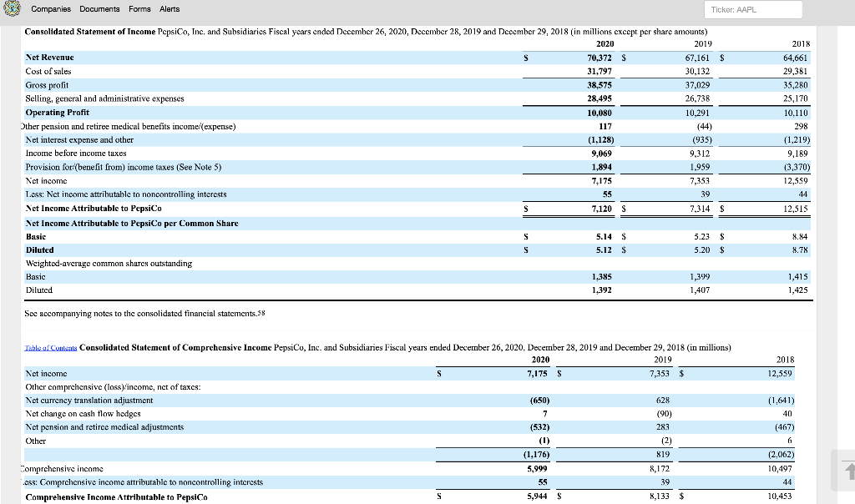Open the Forms menu
Viewport: 855px width, 504px height.
(x=139, y=9)
